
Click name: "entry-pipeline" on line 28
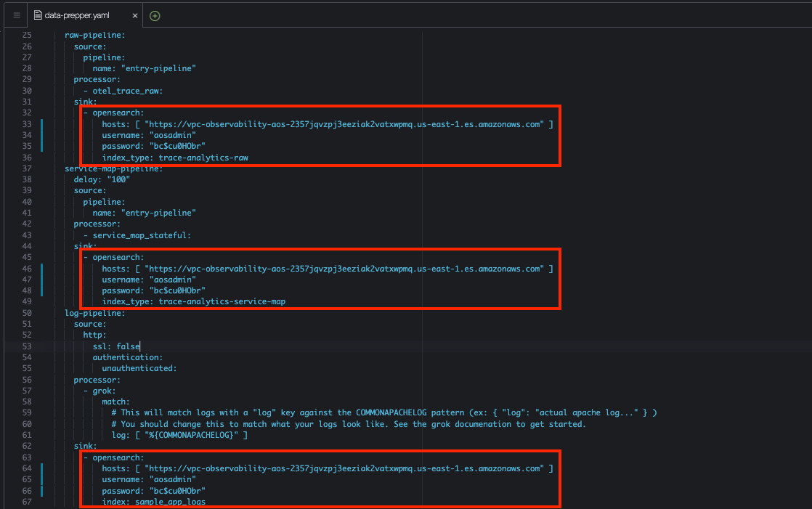pyautogui.click(x=145, y=68)
